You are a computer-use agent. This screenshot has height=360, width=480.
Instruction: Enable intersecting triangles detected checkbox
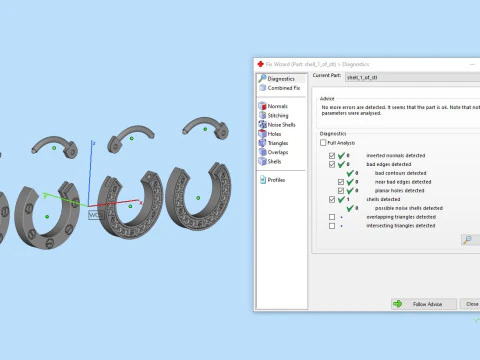pos(332,226)
